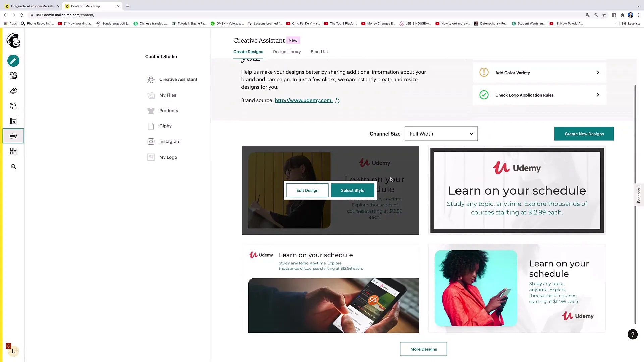Click the My Files picture icon
Viewport: 644px width, 362px height.
(x=151, y=95)
